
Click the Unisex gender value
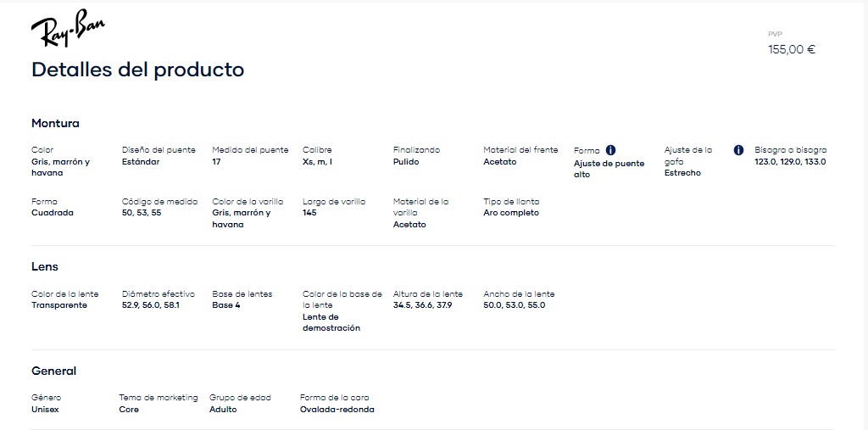(45, 410)
